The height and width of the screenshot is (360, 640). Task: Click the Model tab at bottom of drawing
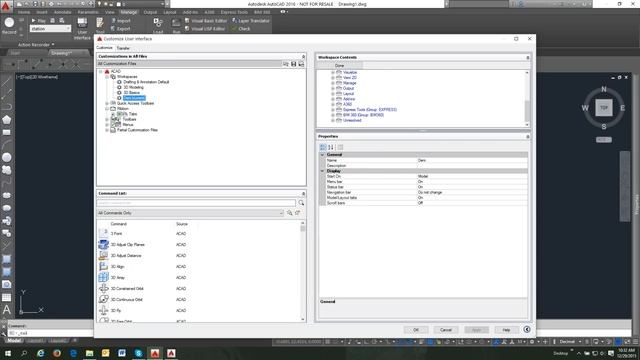[14, 340]
